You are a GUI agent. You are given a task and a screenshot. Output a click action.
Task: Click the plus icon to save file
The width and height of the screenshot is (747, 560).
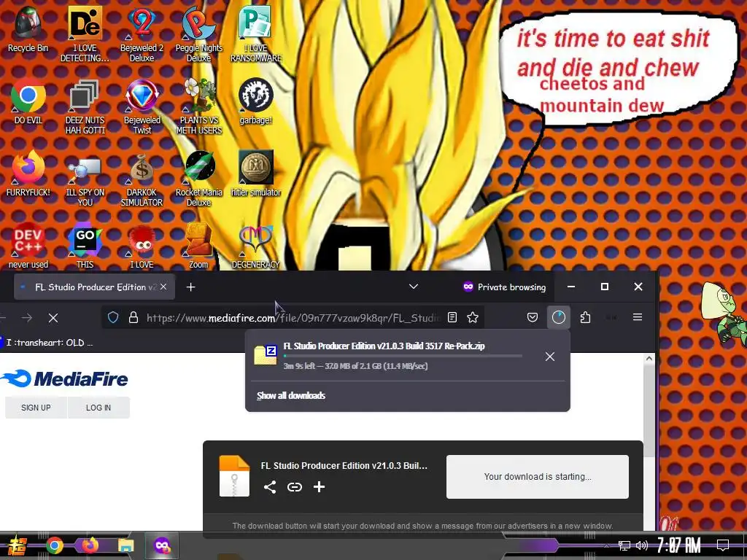click(x=320, y=486)
